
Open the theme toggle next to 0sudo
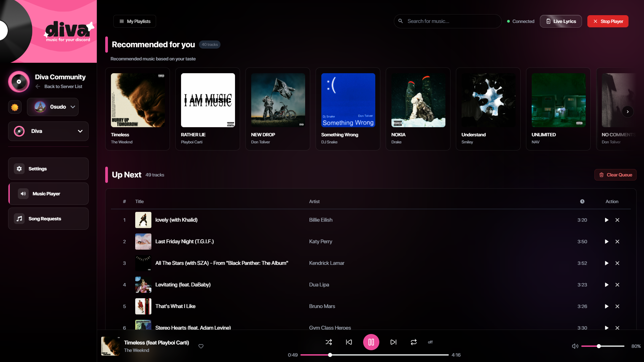tap(14, 107)
